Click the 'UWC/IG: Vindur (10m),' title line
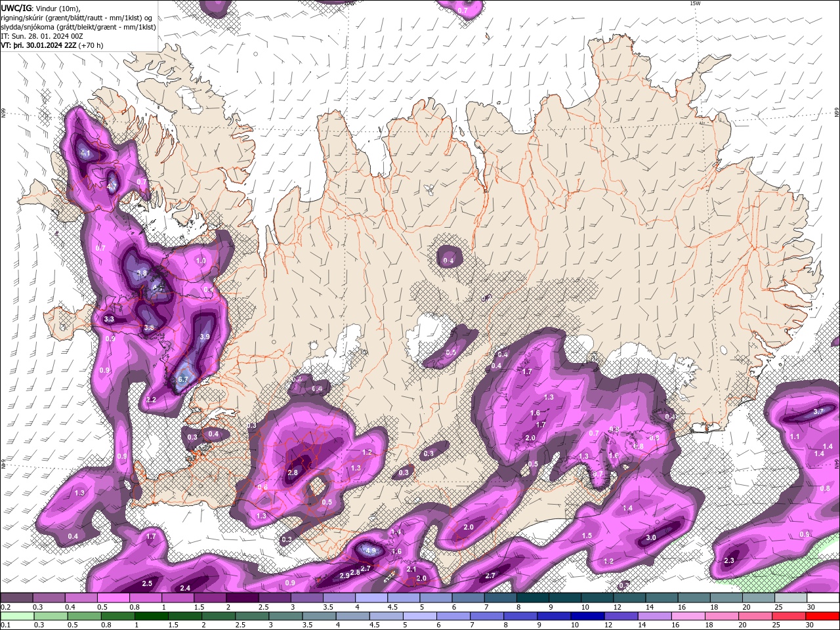The width and height of the screenshot is (840, 630). [41, 8]
